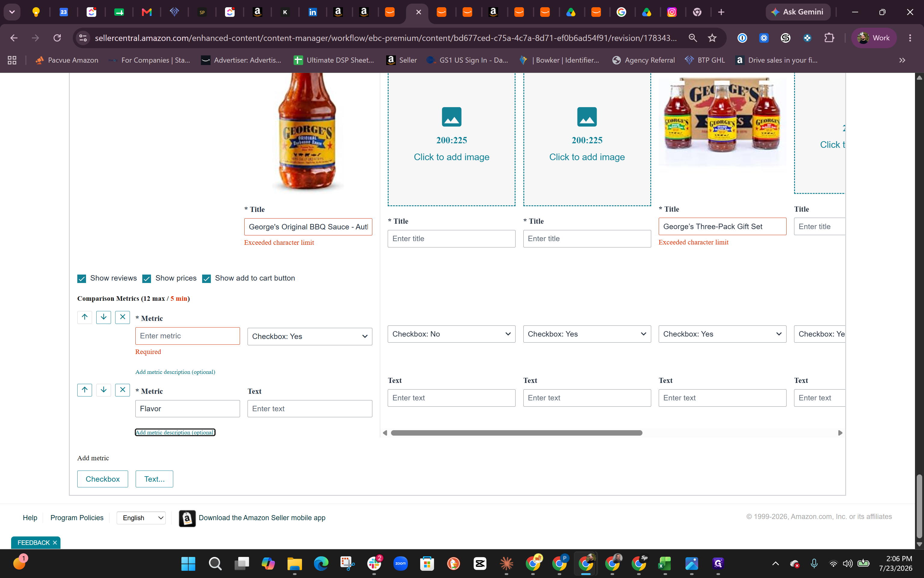Open the Chrome three-dot menu
This screenshot has width=924, height=578.
[910, 38]
